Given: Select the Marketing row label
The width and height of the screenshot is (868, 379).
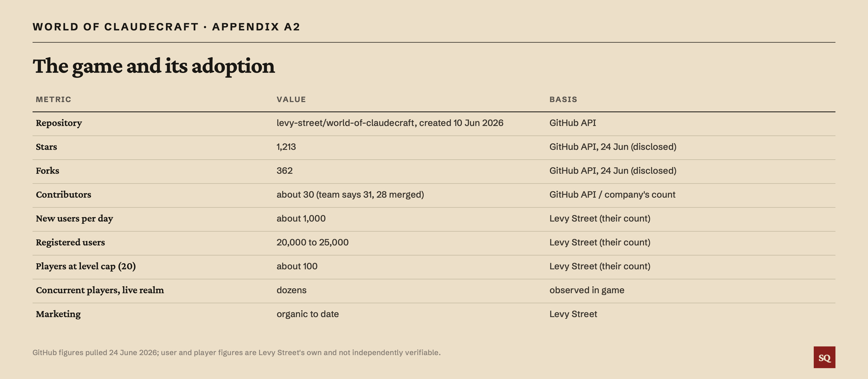Looking at the screenshot, I should point(58,314).
